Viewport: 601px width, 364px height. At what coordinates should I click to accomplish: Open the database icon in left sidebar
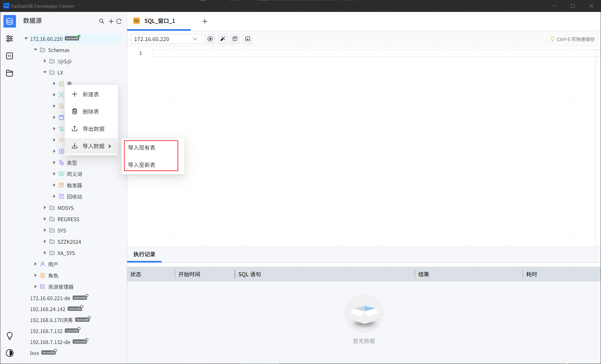click(9, 21)
